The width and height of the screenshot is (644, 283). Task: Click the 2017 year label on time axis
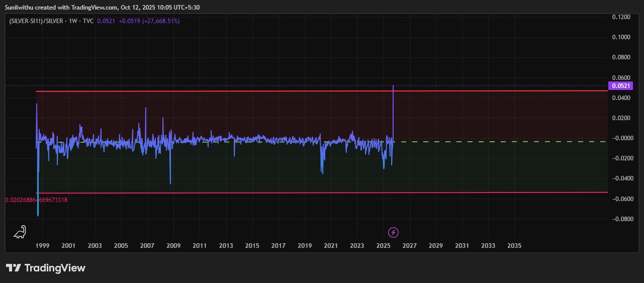279,246
